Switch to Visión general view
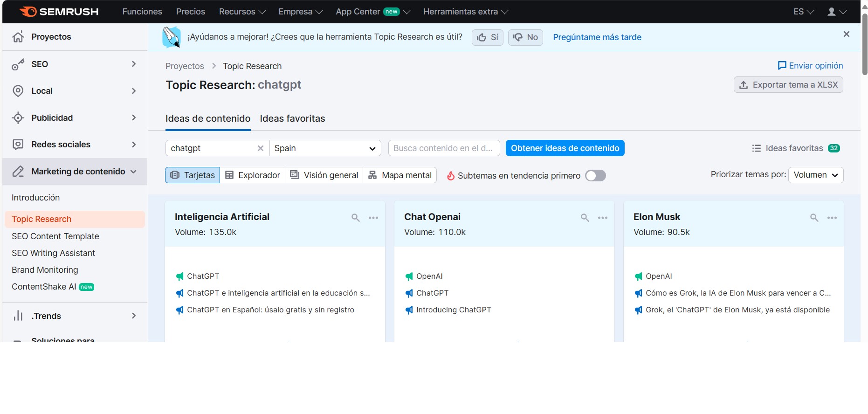 coord(324,175)
